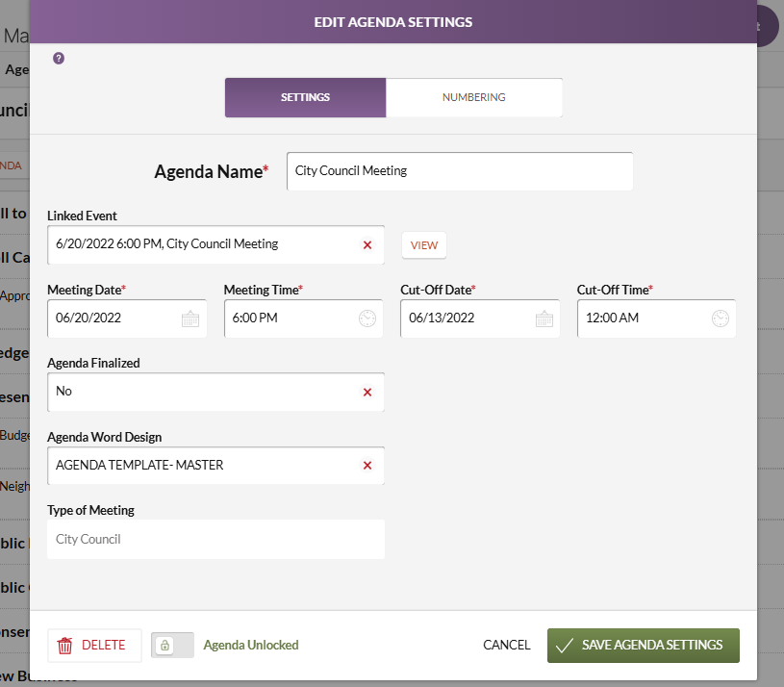This screenshot has height=687, width=784.
Task: Click the View linked event button
Action: click(423, 245)
